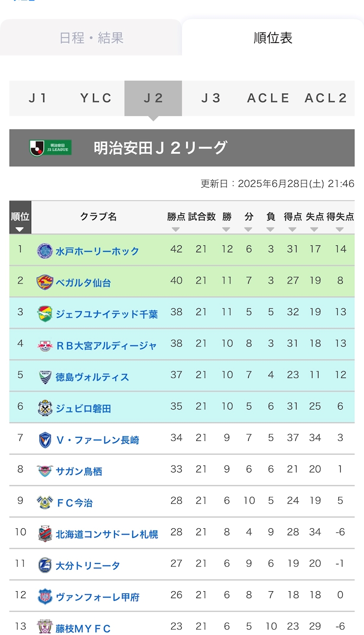Switch to the 日程・結果 tab
The height and width of the screenshot is (635, 364).
(x=91, y=38)
